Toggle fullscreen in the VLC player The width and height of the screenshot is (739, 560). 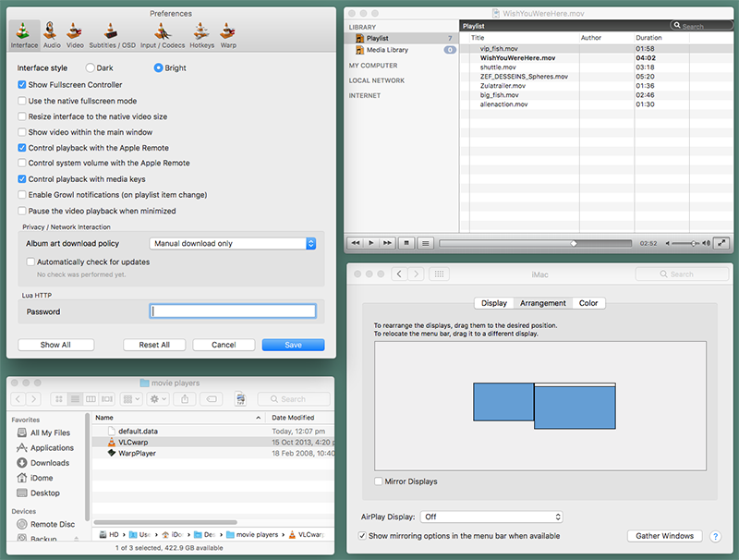[721, 243]
